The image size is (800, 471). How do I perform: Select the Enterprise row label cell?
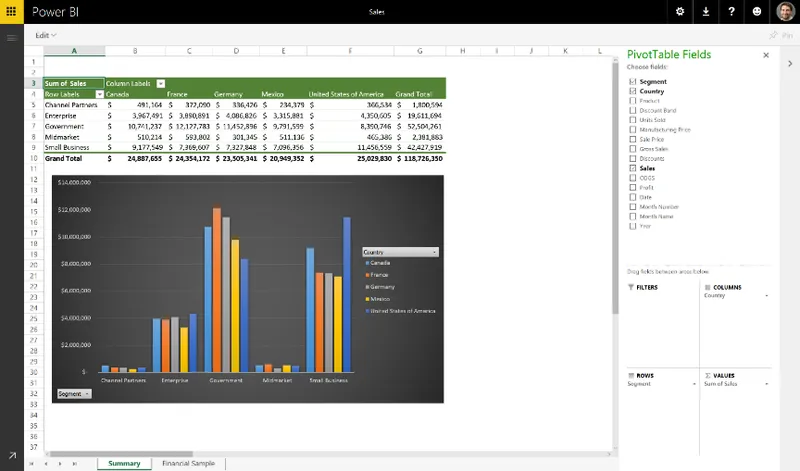tap(74, 116)
